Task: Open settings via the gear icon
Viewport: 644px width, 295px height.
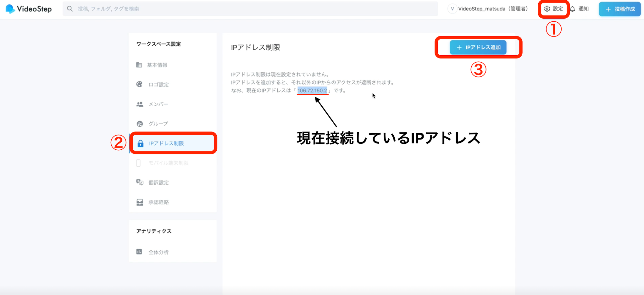Action: (x=547, y=9)
